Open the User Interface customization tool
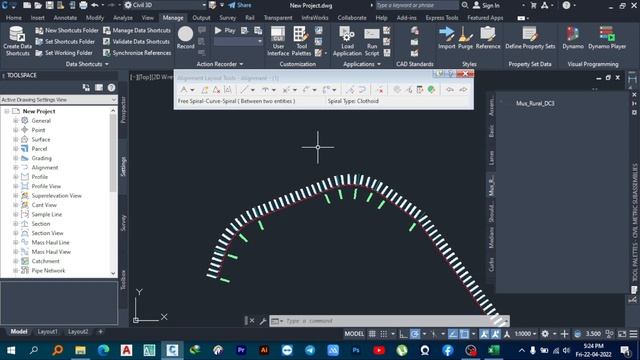The height and width of the screenshot is (360, 640). tap(278, 41)
